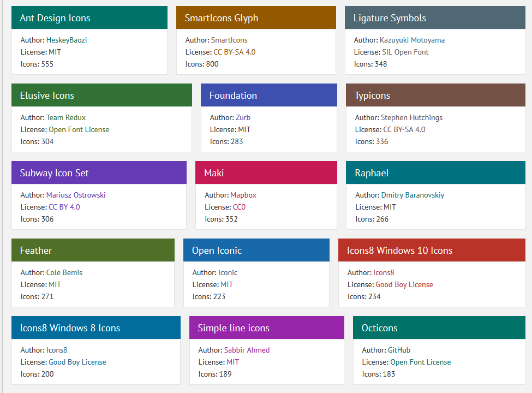532x393 pixels.
Task: Open the Maki card header
Action: point(266,172)
